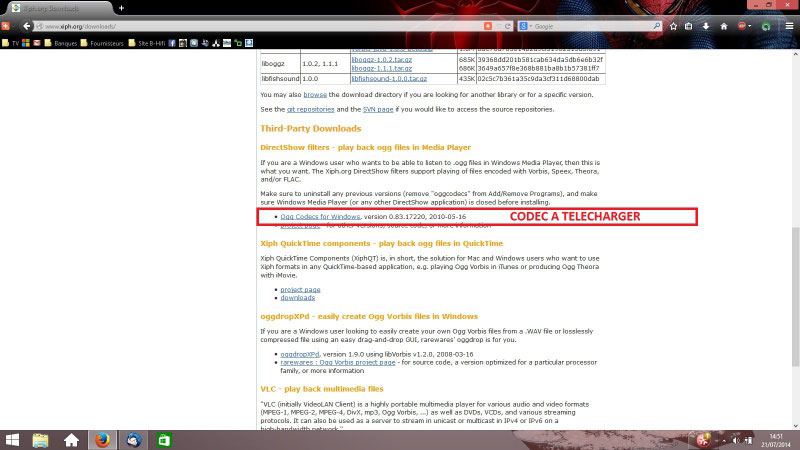This screenshot has height=450, width=800.
Task: Click the red tray notification icon
Action: coord(704,439)
